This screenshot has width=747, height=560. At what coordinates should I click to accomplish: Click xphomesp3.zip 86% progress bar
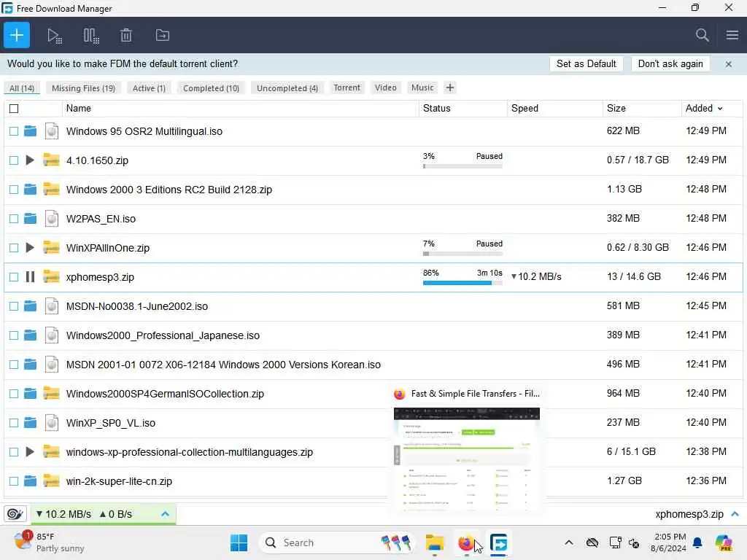[x=462, y=283]
